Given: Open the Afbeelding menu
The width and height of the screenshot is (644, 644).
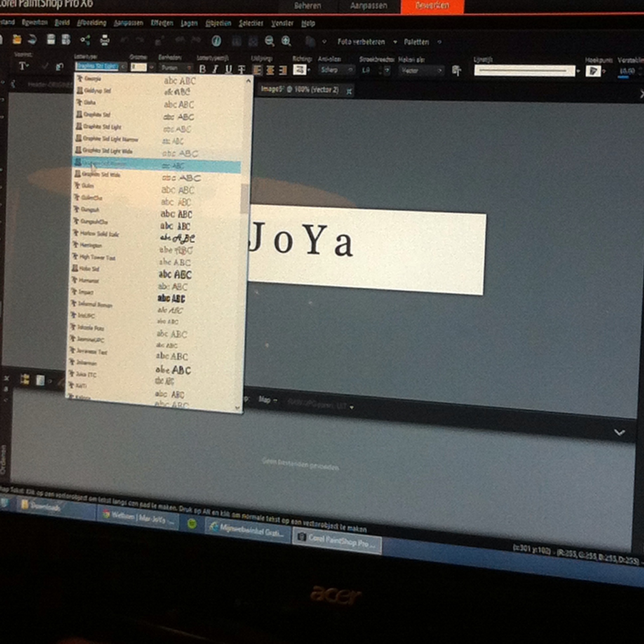Looking at the screenshot, I should point(92,23).
